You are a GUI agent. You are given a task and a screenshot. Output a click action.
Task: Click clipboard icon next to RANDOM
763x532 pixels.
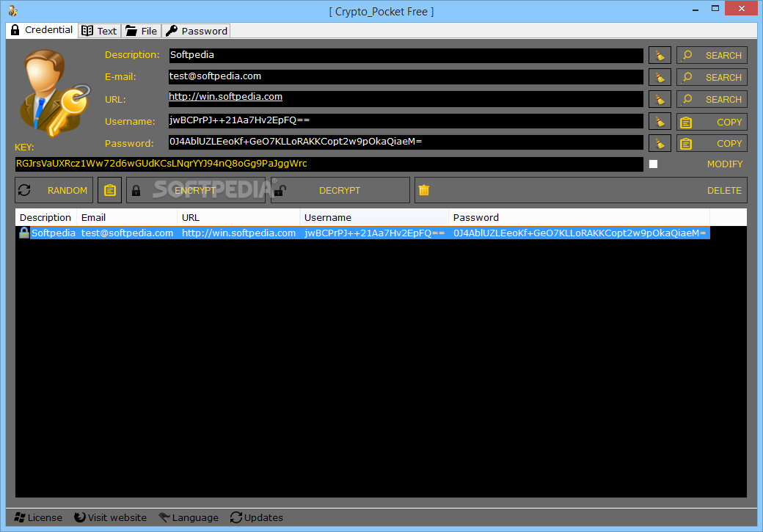point(109,190)
